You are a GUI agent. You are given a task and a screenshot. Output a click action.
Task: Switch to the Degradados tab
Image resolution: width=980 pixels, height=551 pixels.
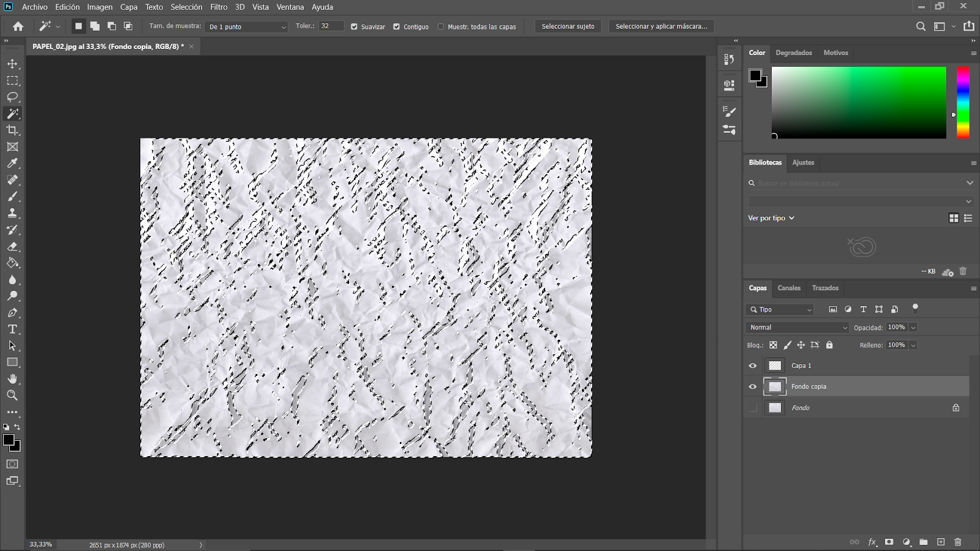click(794, 53)
